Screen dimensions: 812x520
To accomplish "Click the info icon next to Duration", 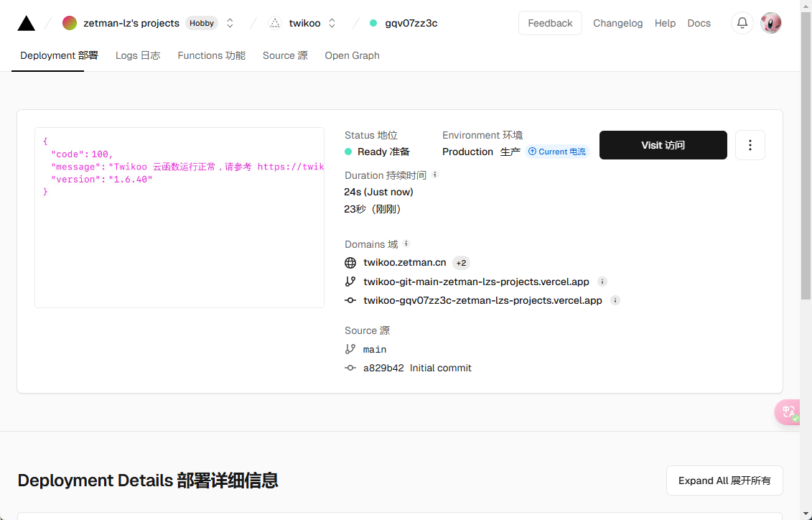I will click(435, 175).
